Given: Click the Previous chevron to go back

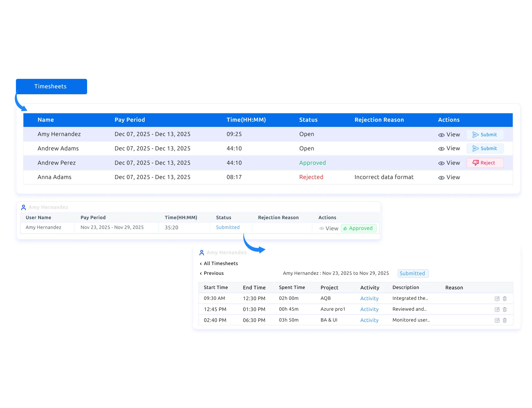Looking at the screenshot, I should pos(201,273).
